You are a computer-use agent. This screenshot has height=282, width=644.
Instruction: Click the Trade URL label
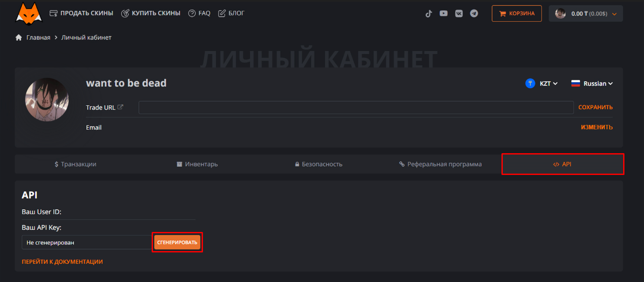point(101,107)
